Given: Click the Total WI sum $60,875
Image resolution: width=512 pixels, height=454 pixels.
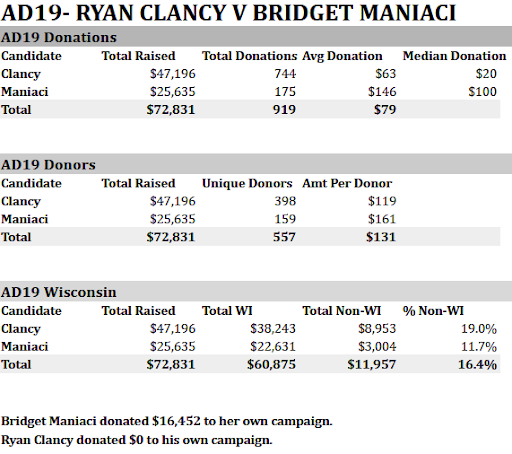Looking at the screenshot, I should (271, 364).
